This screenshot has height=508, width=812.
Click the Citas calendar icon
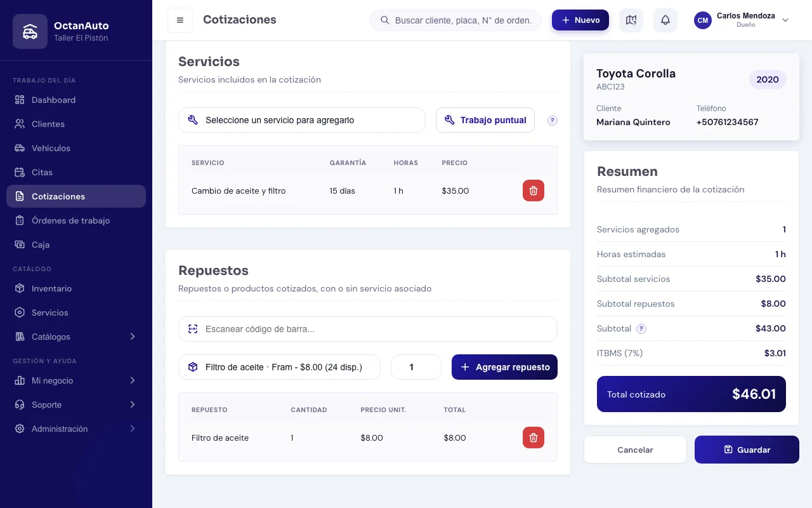(20, 172)
